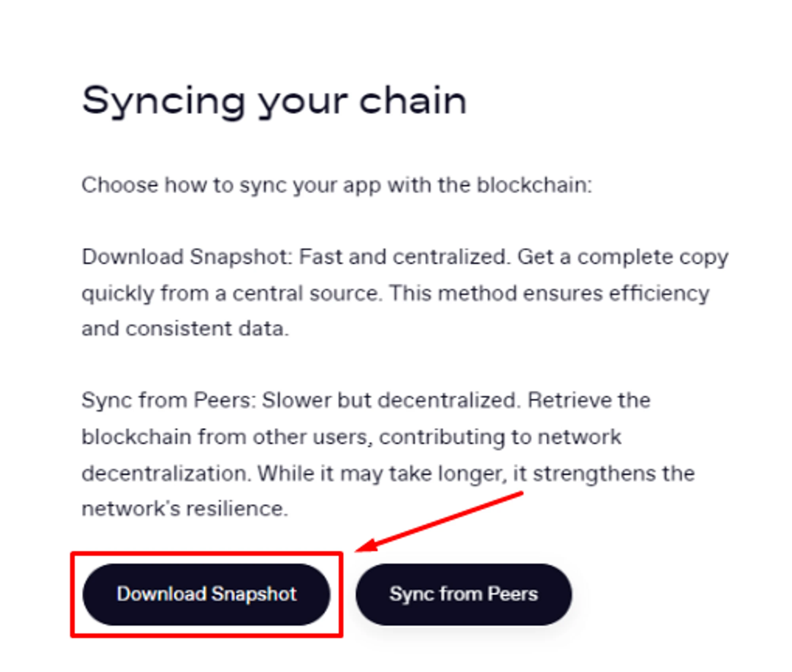This screenshot has height=672, width=792.
Task: Click the red arrow annotation
Action: point(440,522)
